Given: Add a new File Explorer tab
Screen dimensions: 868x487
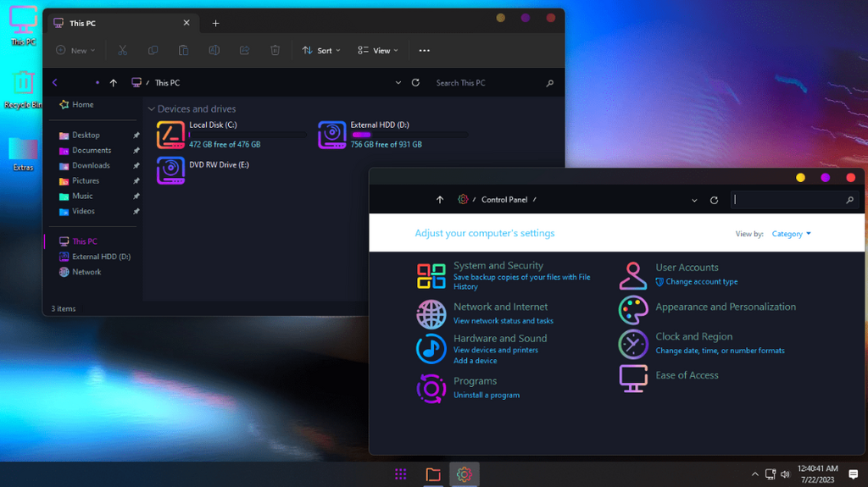Looking at the screenshot, I should [216, 23].
